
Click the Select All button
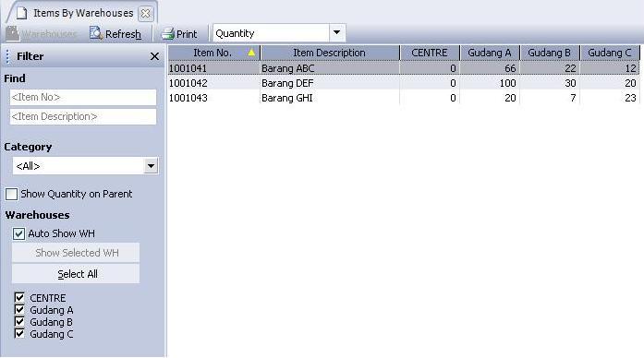[76, 274]
